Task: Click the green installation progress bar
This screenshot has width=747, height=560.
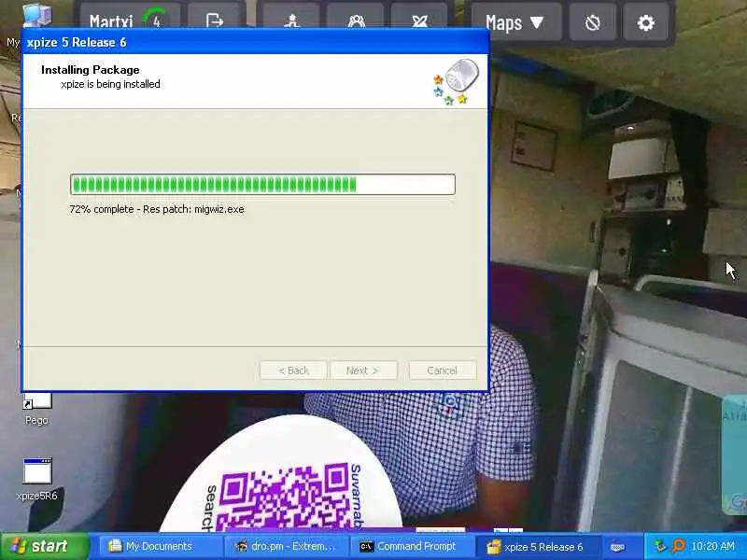Action: (x=262, y=184)
